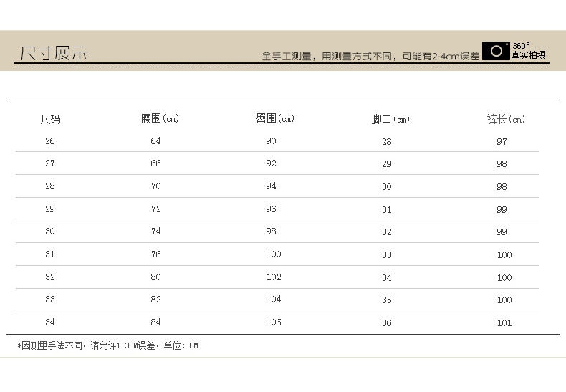Select the 腰围(cm) column header
The width and height of the screenshot is (566, 392).
pyautogui.click(x=160, y=118)
